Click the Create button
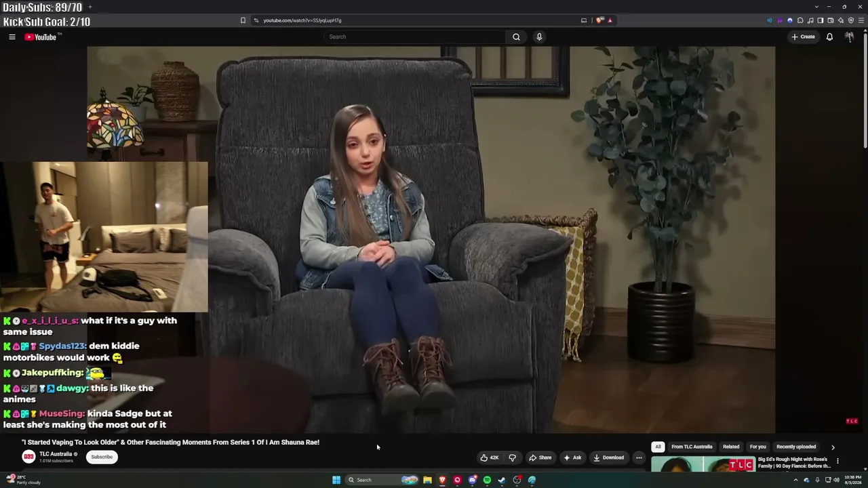The width and height of the screenshot is (868, 488). click(803, 37)
